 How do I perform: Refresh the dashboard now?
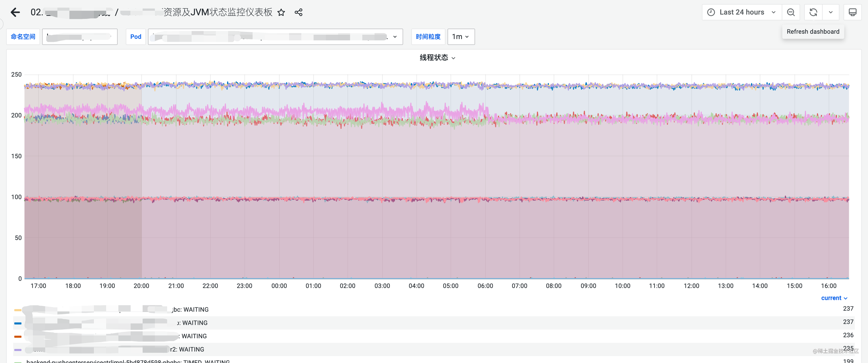click(813, 12)
